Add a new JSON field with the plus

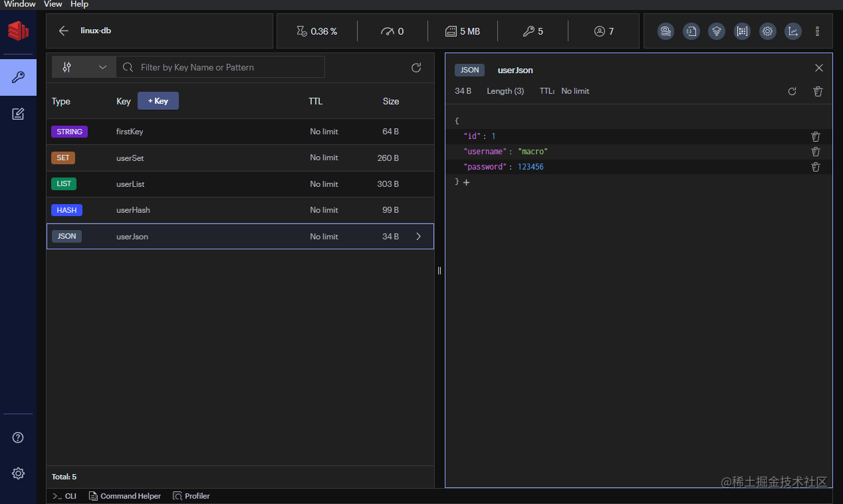(x=466, y=182)
